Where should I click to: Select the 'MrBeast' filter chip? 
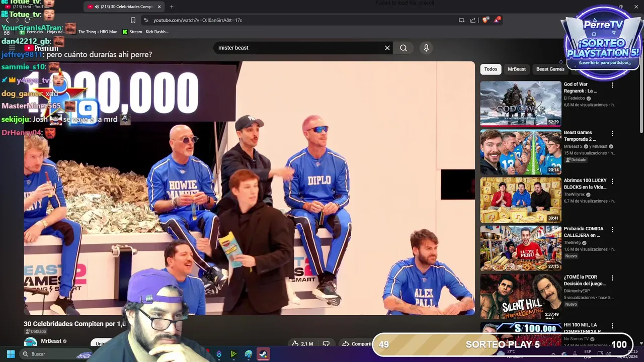[x=517, y=69]
